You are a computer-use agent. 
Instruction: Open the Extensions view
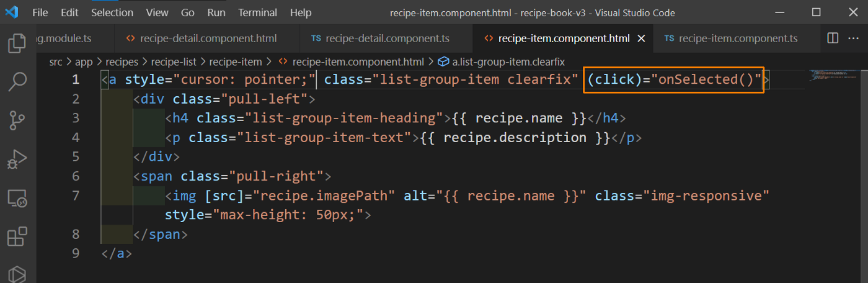pyautogui.click(x=16, y=237)
